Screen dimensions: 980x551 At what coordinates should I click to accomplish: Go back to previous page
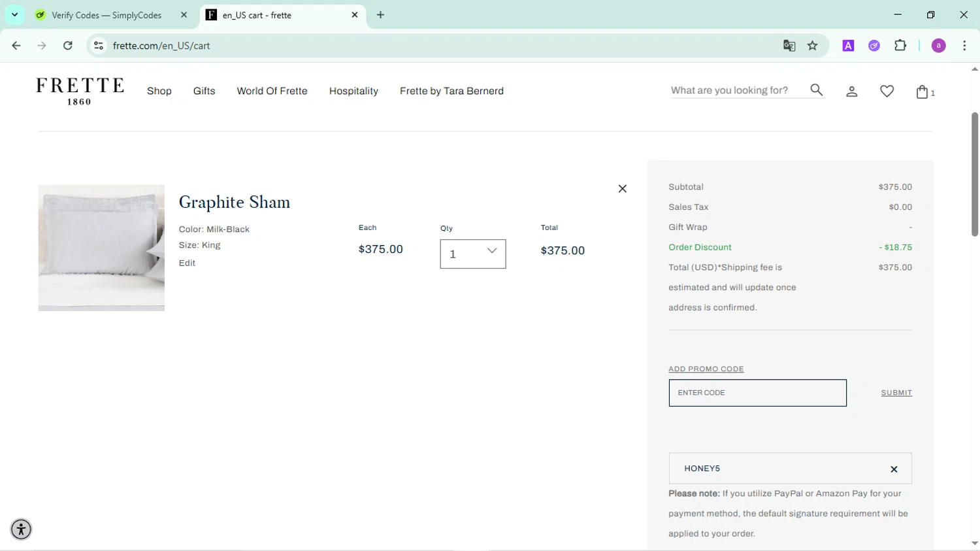(x=16, y=46)
